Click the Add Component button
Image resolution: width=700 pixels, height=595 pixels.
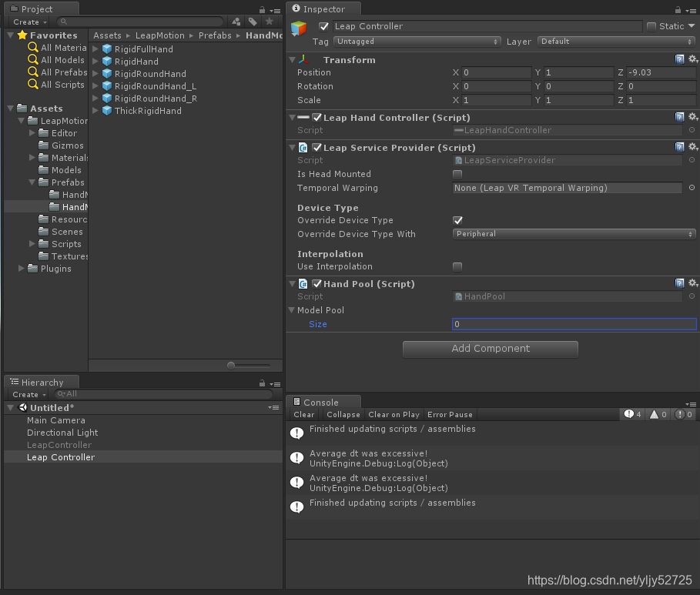click(x=491, y=349)
